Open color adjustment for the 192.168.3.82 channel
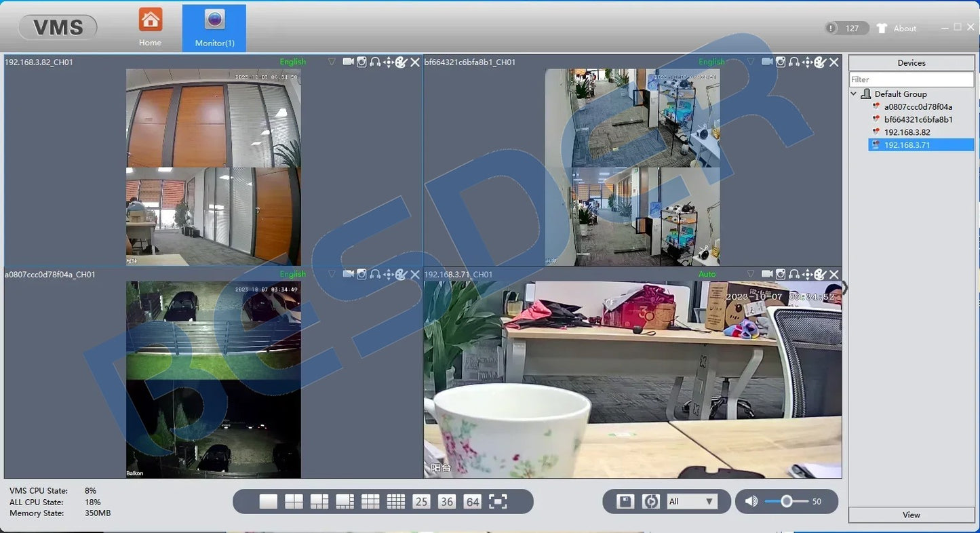Image resolution: width=980 pixels, height=533 pixels. pos(402,62)
